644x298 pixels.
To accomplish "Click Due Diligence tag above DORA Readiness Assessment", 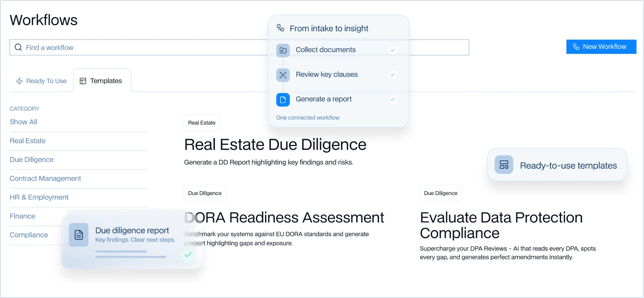I will (205, 193).
